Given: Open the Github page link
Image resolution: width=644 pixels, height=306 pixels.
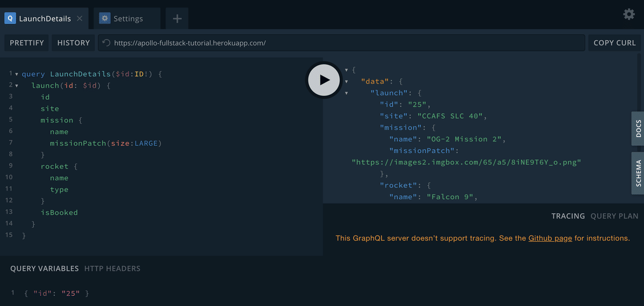Looking at the screenshot, I should point(550,238).
